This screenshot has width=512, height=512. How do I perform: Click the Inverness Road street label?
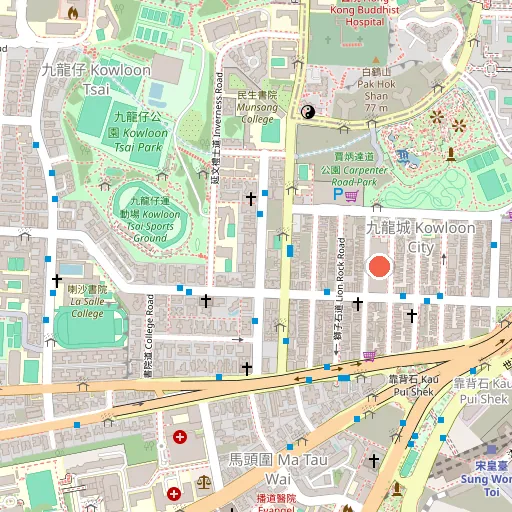[217, 128]
